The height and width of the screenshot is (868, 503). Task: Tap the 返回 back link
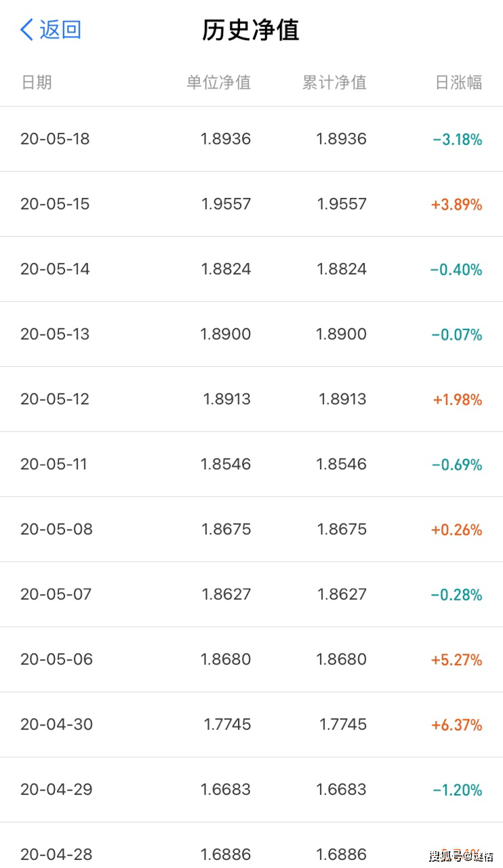[60, 30]
